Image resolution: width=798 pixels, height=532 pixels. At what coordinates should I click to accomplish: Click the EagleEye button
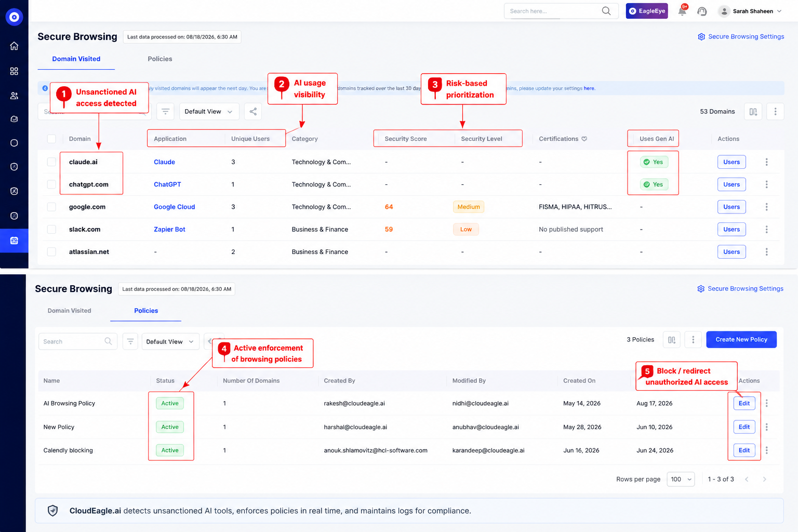[x=647, y=11]
